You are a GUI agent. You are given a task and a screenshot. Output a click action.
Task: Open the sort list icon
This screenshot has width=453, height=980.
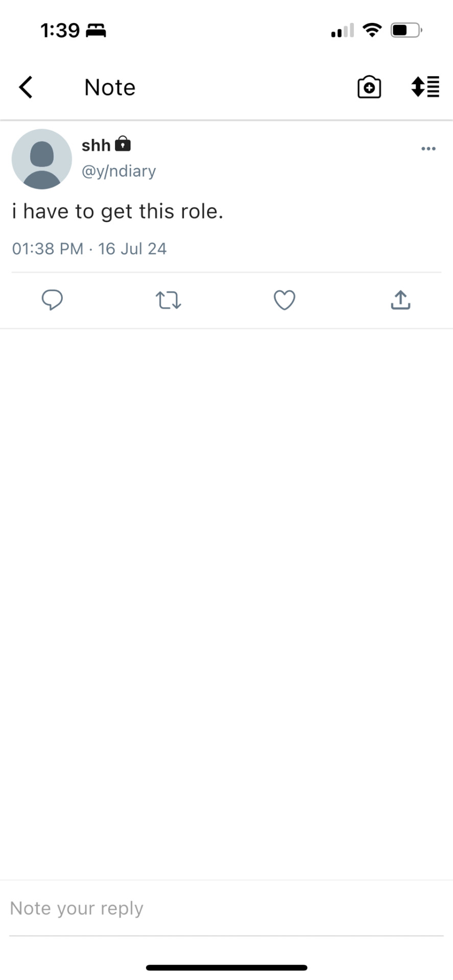[x=425, y=87]
